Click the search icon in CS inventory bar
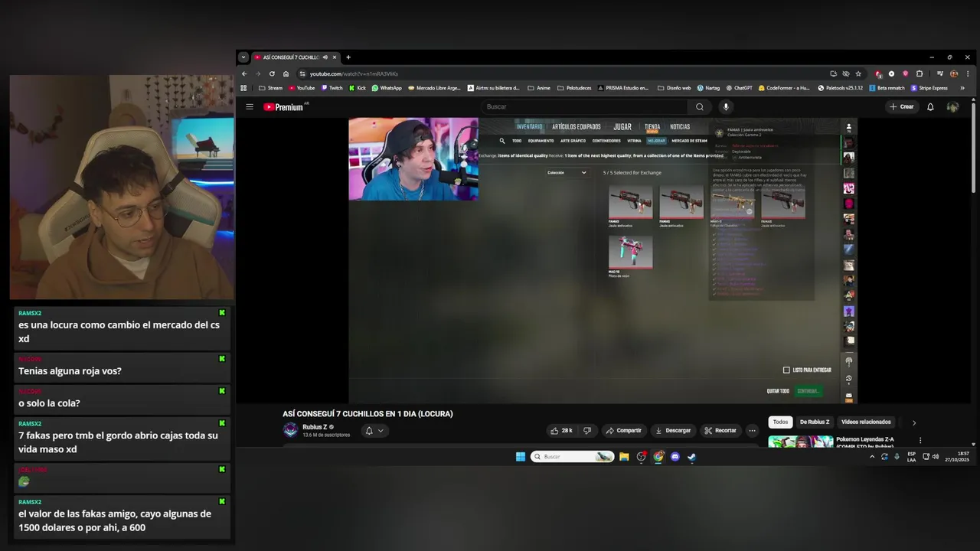Image resolution: width=980 pixels, height=551 pixels. tap(502, 141)
